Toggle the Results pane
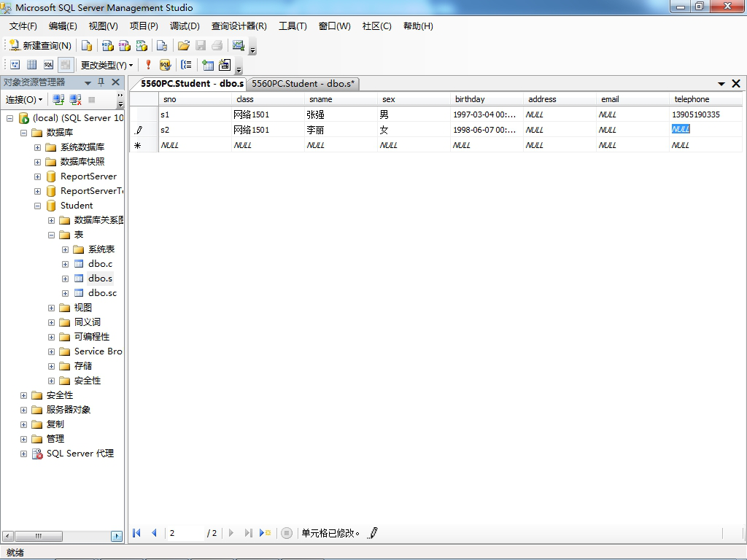This screenshot has height=560, width=747. tap(65, 65)
